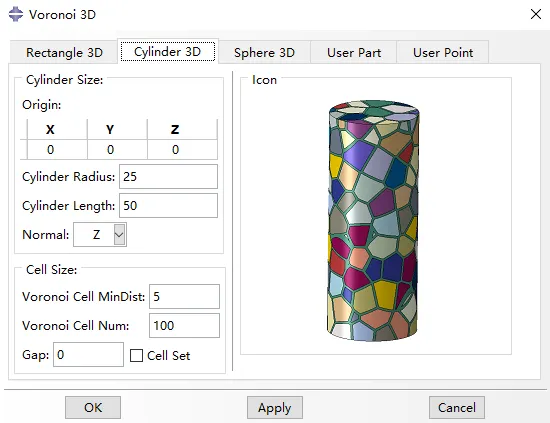Click the Gap input field

pyautogui.click(x=88, y=355)
